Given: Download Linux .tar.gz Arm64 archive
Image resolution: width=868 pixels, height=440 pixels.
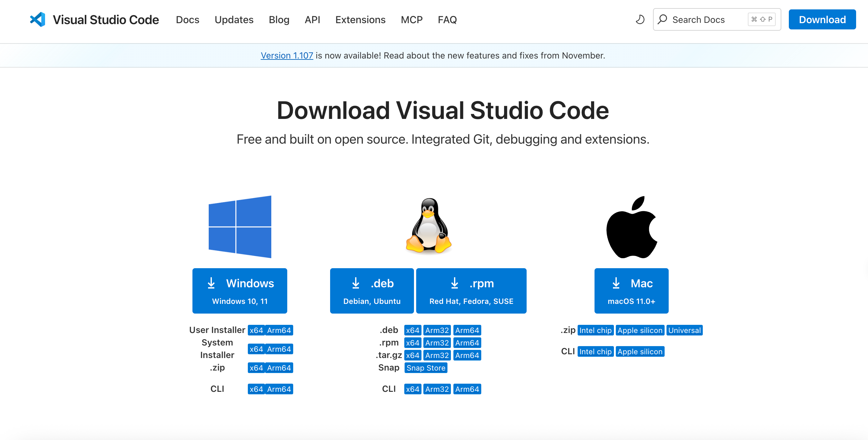Looking at the screenshot, I should click(467, 355).
